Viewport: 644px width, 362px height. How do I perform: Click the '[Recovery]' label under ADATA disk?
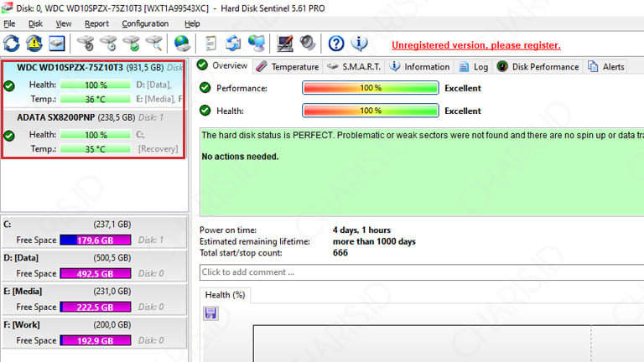coord(158,148)
